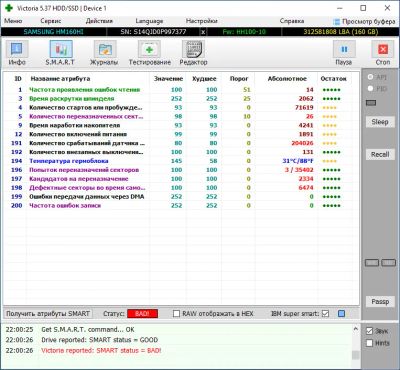The image size is (400, 370).
Task: Click the Просмотр буфера buffer view icon
Action: coord(337,21)
